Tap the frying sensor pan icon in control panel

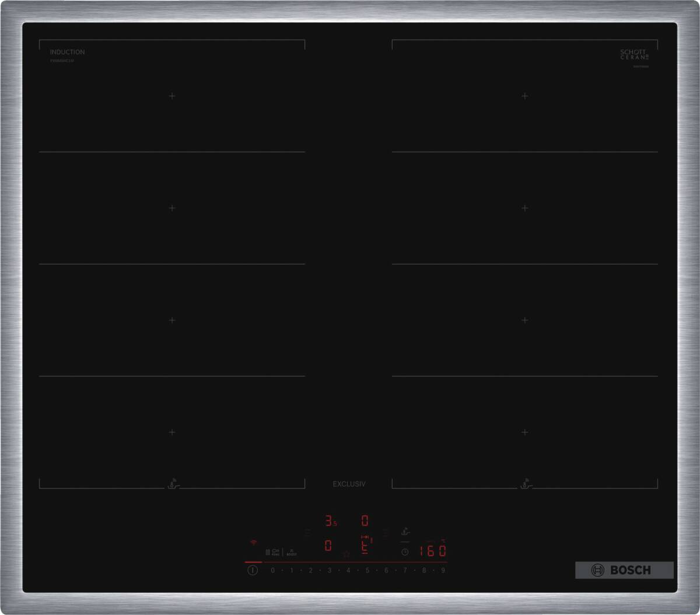[x=405, y=532]
